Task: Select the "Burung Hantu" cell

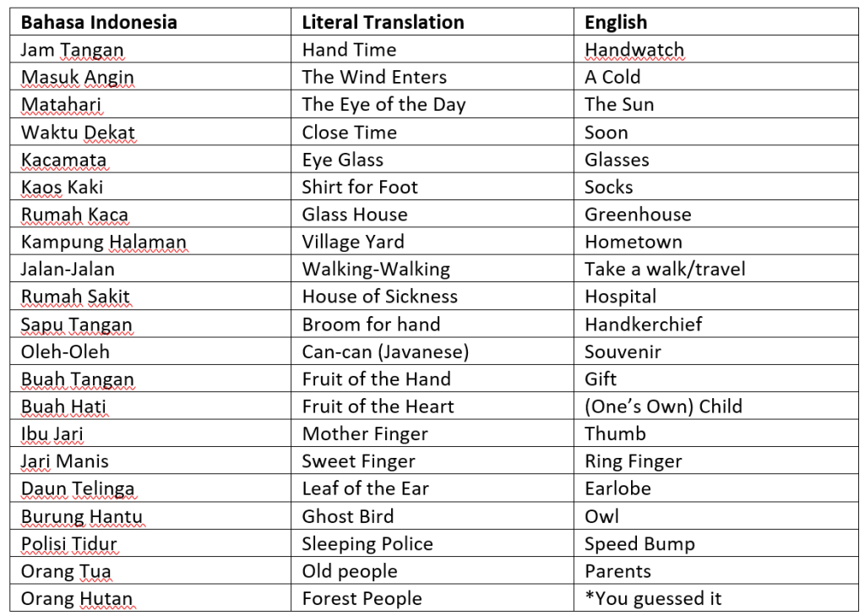Action: pos(81,516)
